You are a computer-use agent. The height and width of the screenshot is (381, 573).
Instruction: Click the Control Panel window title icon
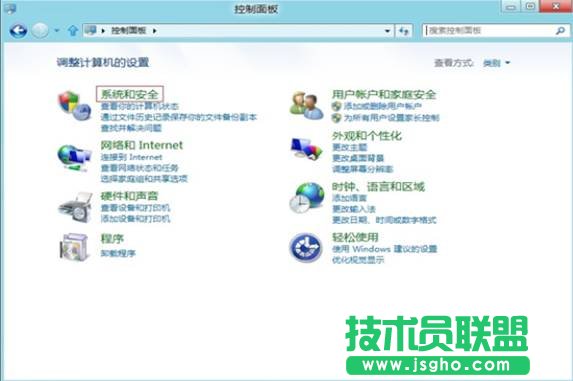(10, 9)
